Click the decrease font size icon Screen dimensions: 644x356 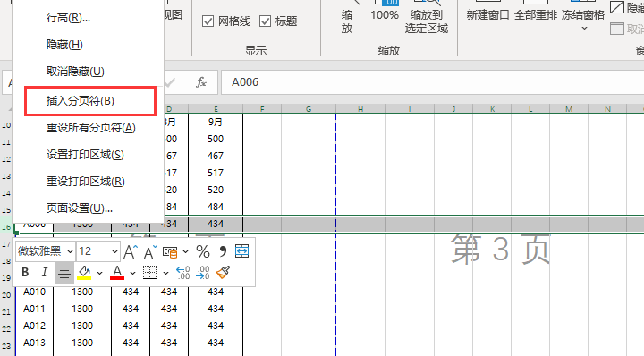coord(150,251)
